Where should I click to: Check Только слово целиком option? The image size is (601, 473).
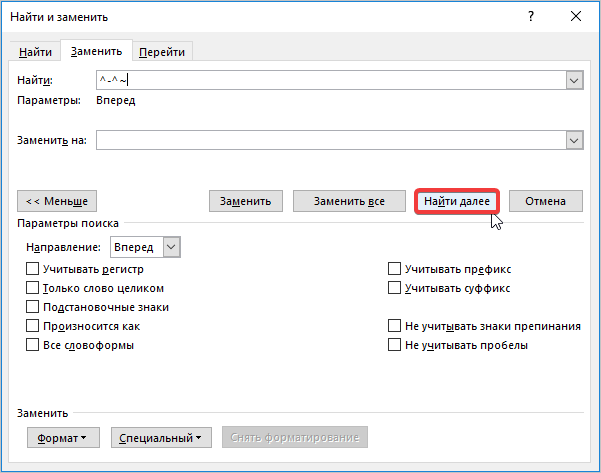[x=33, y=288]
